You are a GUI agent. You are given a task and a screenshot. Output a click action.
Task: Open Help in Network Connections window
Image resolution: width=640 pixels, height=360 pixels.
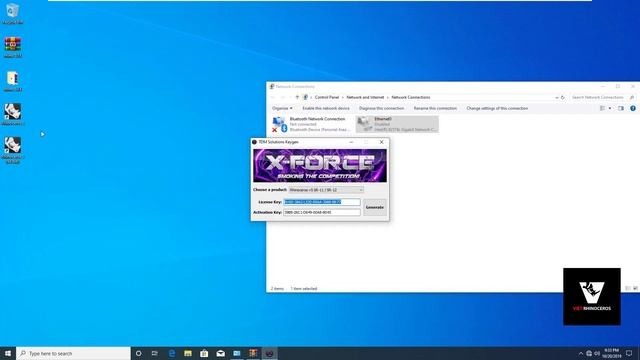(633, 109)
